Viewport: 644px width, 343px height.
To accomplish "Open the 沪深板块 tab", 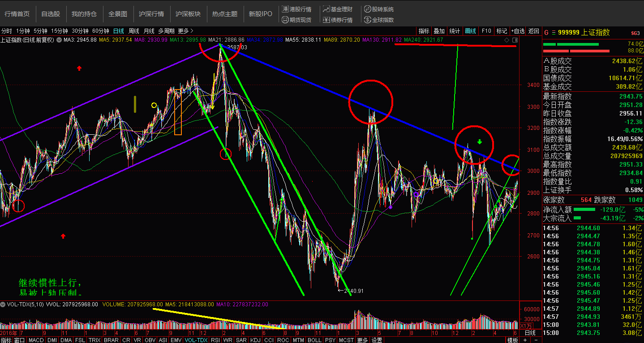I will point(188,14).
